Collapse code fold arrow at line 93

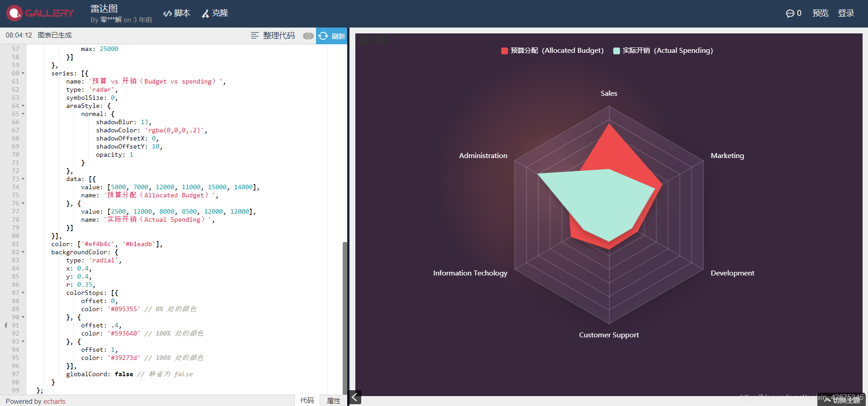pyautogui.click(x=23, y=341)
